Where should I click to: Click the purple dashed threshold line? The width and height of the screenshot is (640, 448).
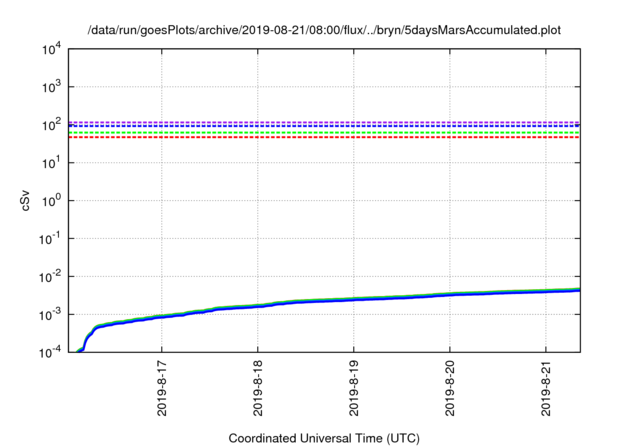[324, 122]
